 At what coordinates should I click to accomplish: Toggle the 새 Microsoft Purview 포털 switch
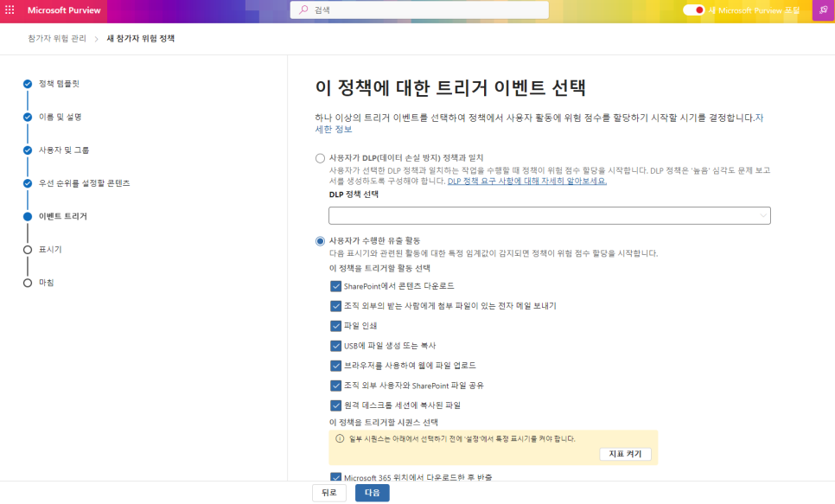693,10
